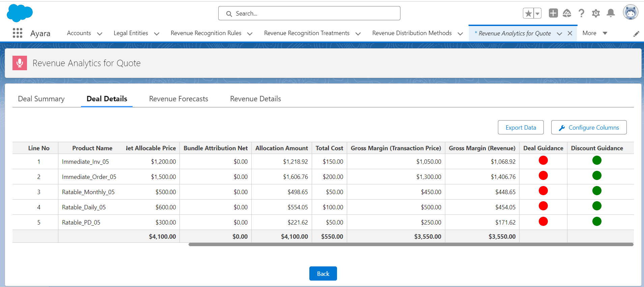The image size is (644, 287).
Task: Click the green Discount Guidance dot for Immediate_Inv_05
Action: [x=597, y=160]
